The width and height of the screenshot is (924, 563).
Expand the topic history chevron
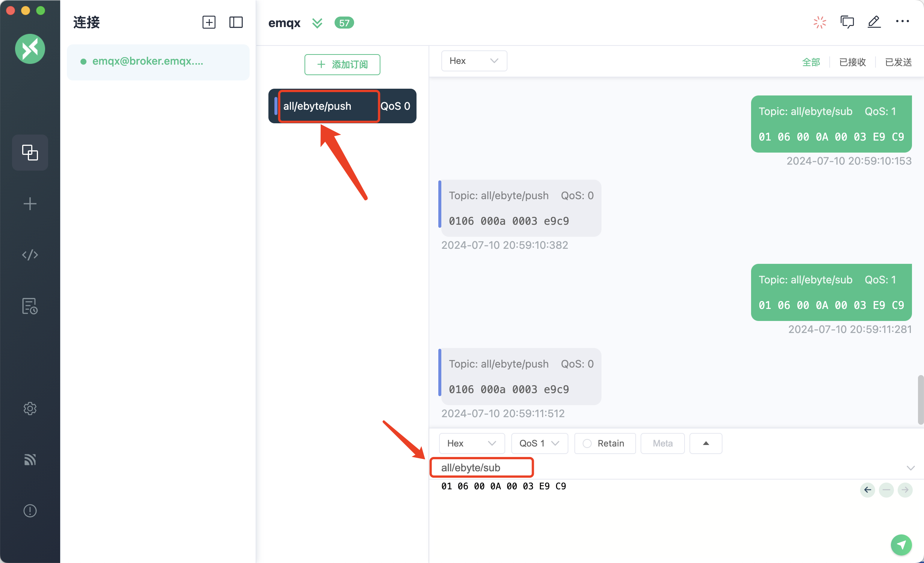tap(910, 468)
